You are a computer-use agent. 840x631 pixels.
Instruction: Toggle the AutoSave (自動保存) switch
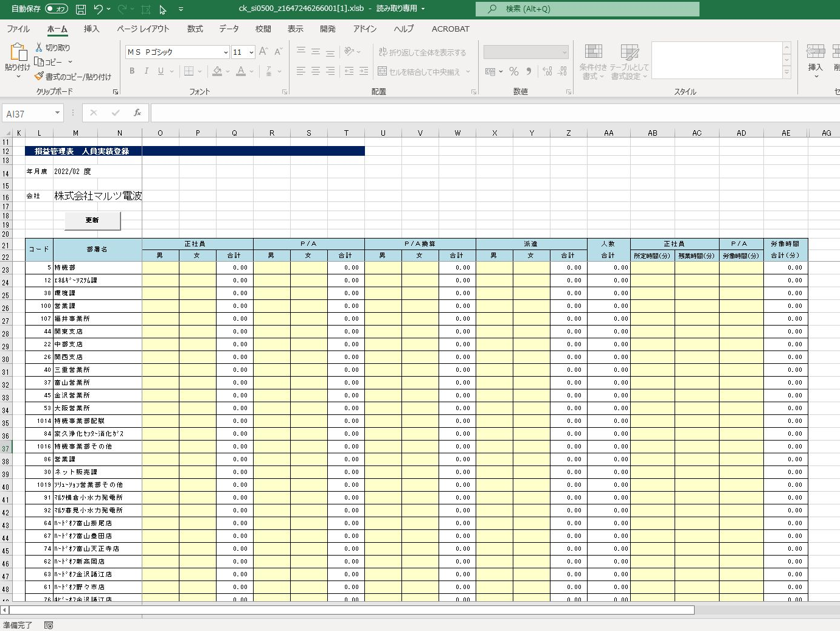point(57,9)
